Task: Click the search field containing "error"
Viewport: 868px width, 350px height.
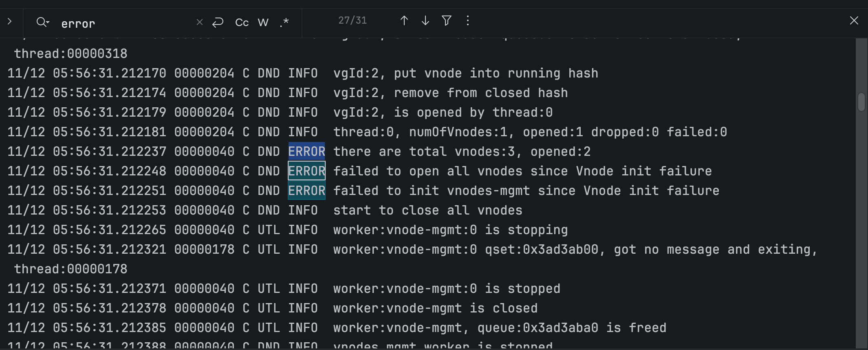Action: point(122,24)
